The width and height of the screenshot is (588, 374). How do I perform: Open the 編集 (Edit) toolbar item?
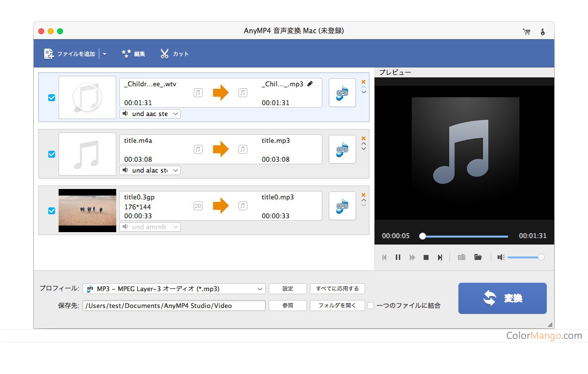133,54
